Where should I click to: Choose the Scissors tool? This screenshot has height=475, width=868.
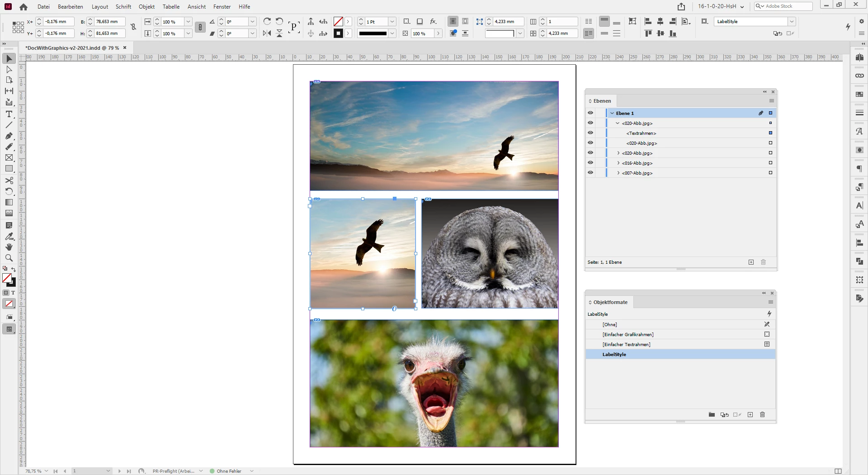9,180
